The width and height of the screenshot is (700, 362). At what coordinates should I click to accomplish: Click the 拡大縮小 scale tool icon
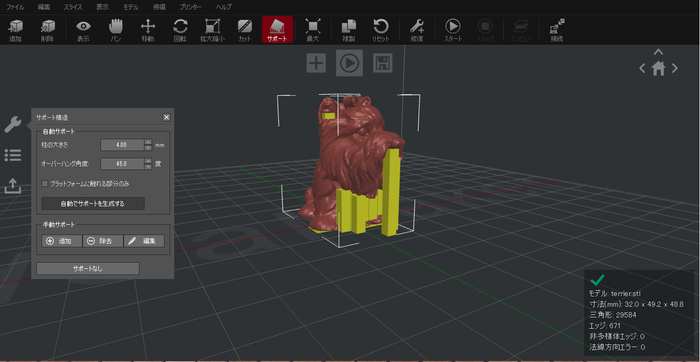tap(212, 30)
